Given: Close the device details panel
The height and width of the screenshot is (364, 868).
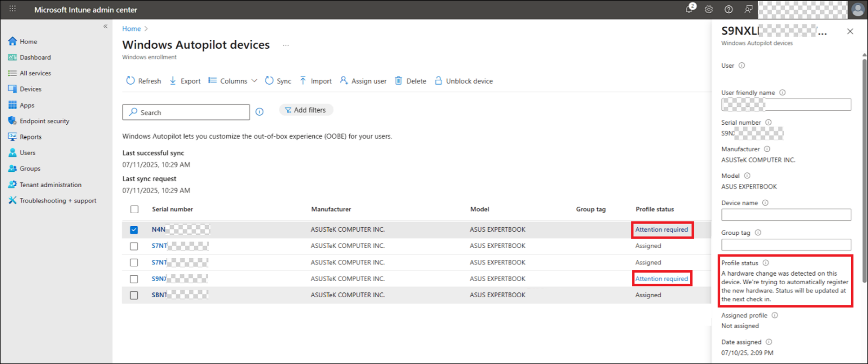Looking at the screenshot, I should pos(850,31).
